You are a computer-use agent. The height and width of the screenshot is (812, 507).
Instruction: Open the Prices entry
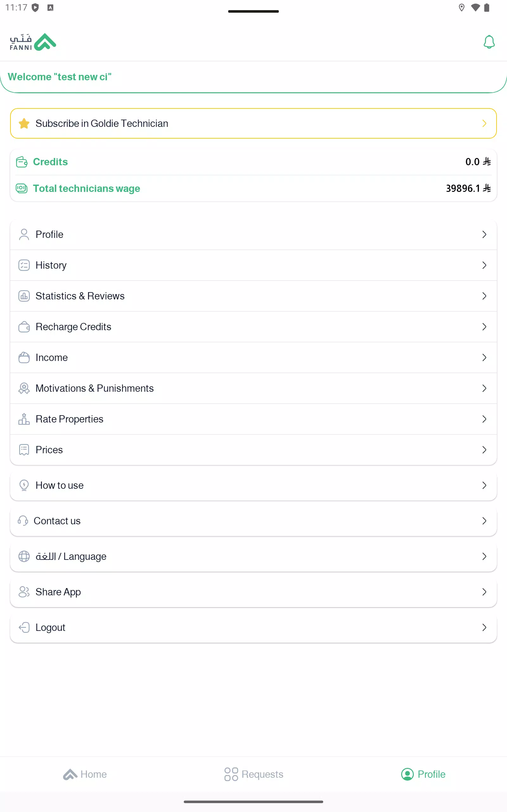tap(253, 450)
